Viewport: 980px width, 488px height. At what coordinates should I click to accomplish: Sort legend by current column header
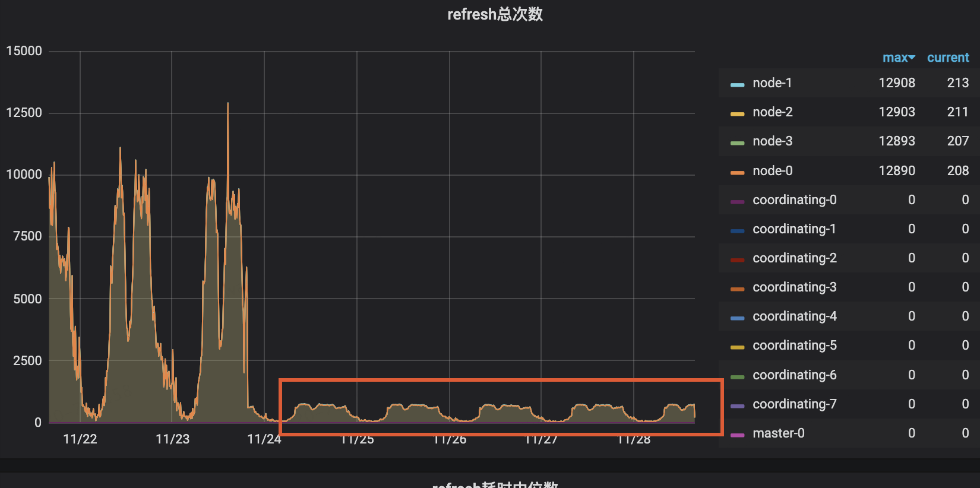pos(948,58)
